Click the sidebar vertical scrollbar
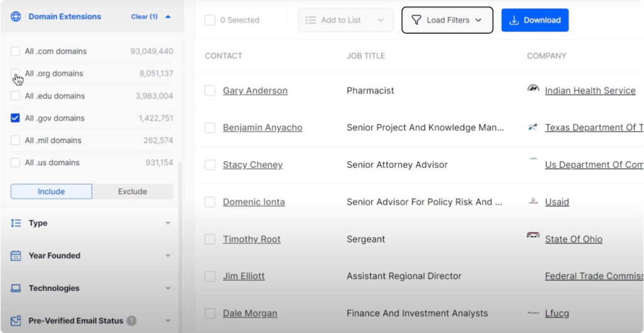Viewport: 644px width, 333px height. (x=180, y=239)
